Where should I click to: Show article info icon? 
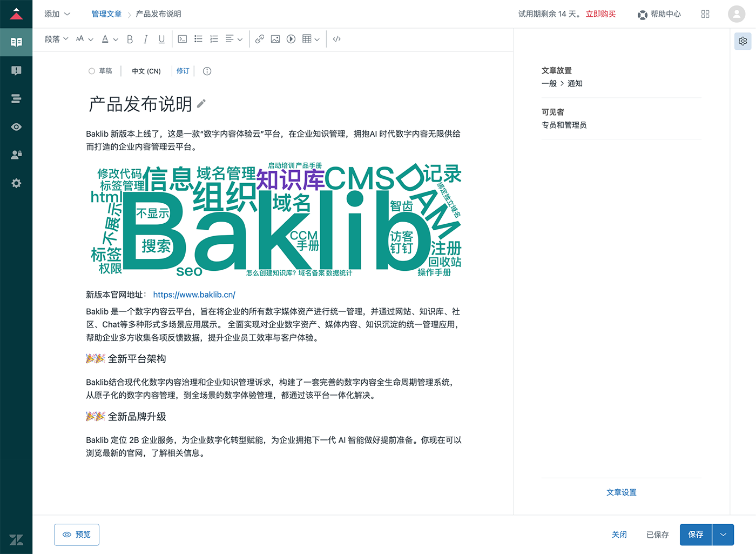click(x=207, y=71)
